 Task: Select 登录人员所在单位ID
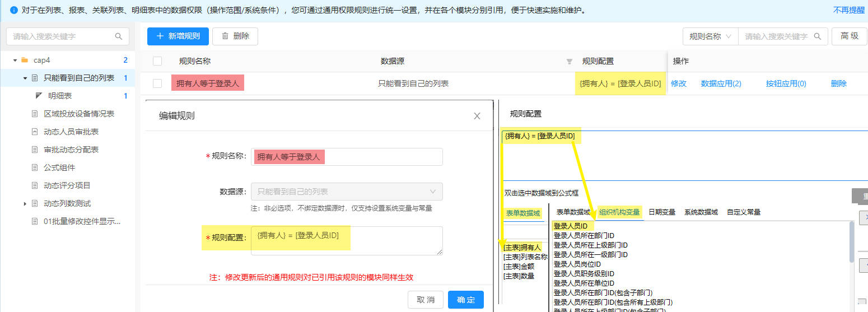pos(584,283)
